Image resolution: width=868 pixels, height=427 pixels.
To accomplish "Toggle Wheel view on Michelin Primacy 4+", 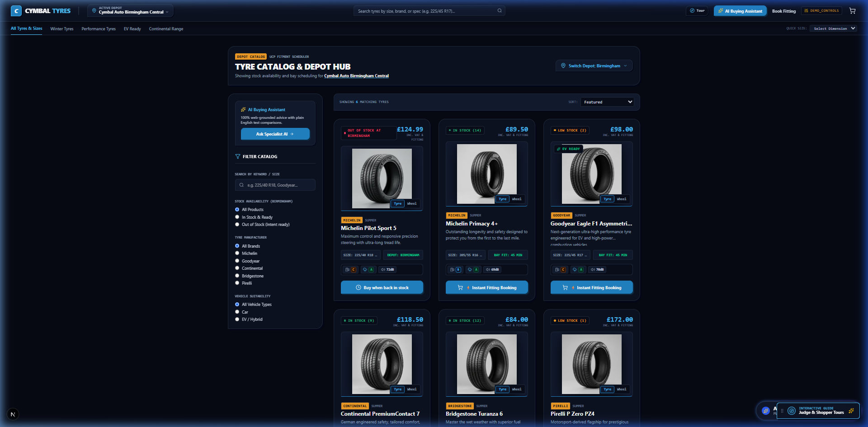I will 517,199.
